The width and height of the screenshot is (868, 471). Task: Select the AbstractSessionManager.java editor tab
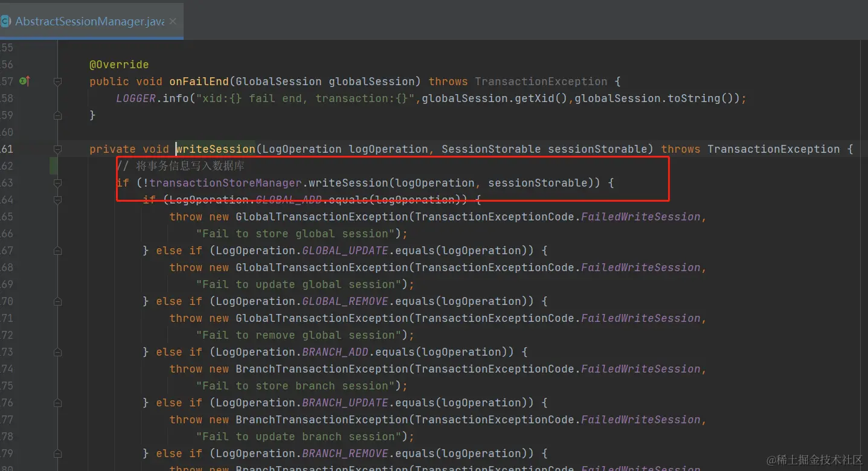point(92,21)
